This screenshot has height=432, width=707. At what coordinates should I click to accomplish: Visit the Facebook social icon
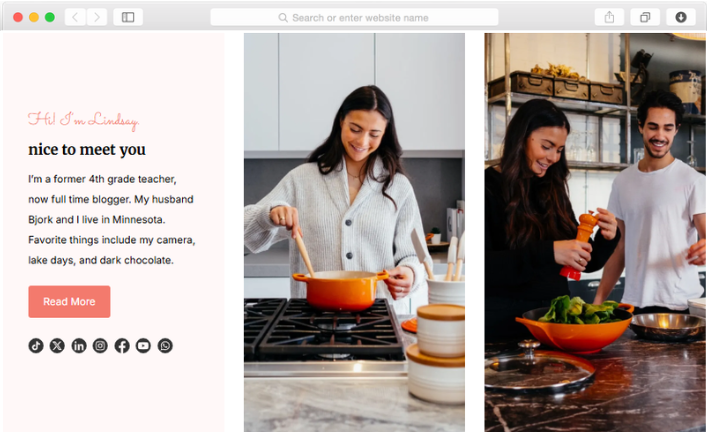[x=122, y=346]
